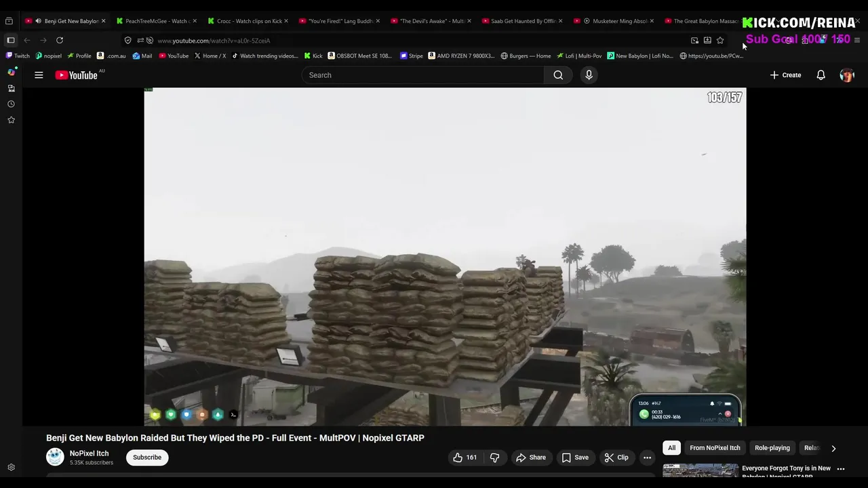868x488 pixels.
Task: Go forward with browser forward arrow
Action: point(43,41)
